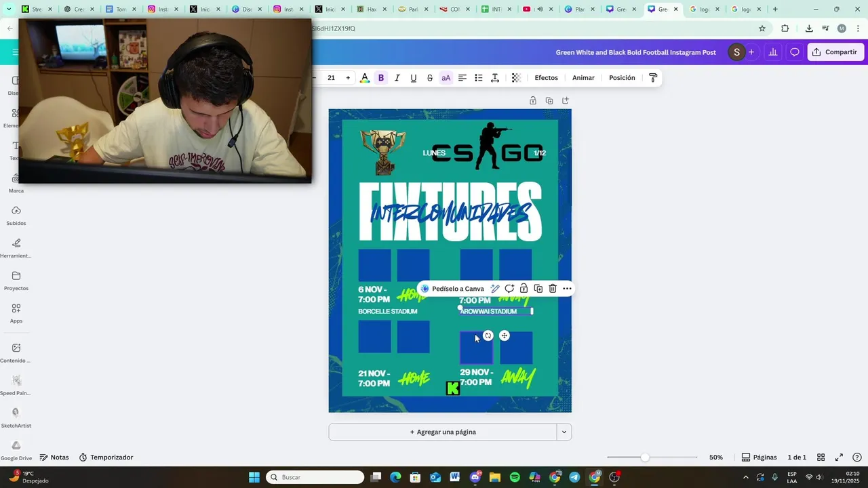Viewport: 868px width, 488px height.
Task: Open the analytics bar chart icon
Action: pyautogui.click(x=772, y=52)
